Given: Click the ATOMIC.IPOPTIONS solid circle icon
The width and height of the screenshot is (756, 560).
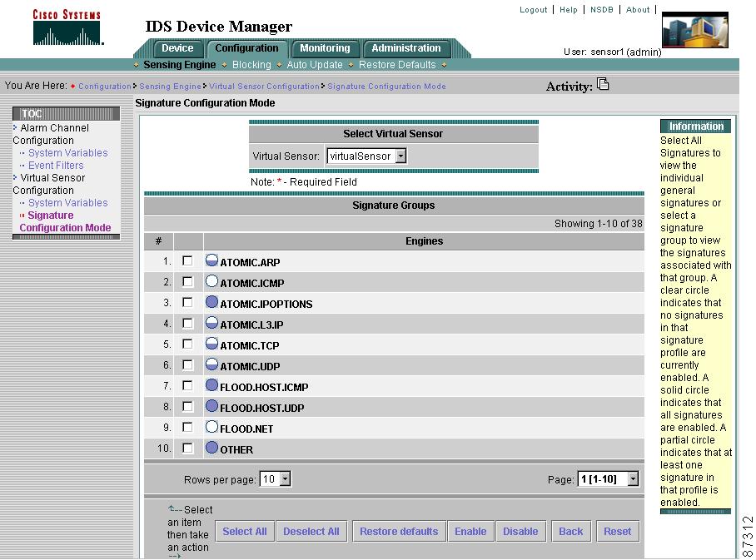Looking at the screenshot, I should coord(211,303).
